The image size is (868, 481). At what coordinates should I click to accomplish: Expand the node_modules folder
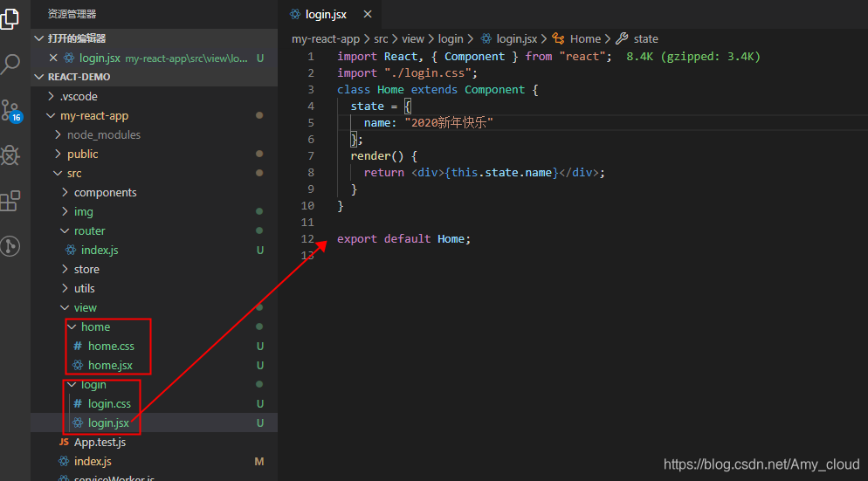(59, 134)
